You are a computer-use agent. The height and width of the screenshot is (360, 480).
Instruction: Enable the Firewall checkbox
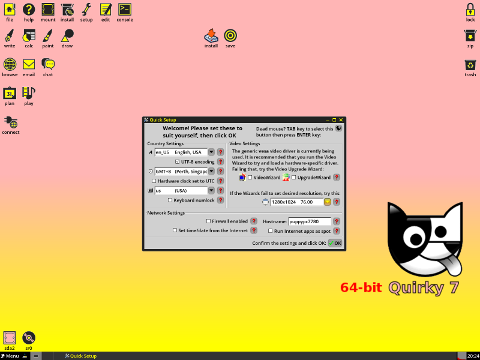(x=208, y=221)
